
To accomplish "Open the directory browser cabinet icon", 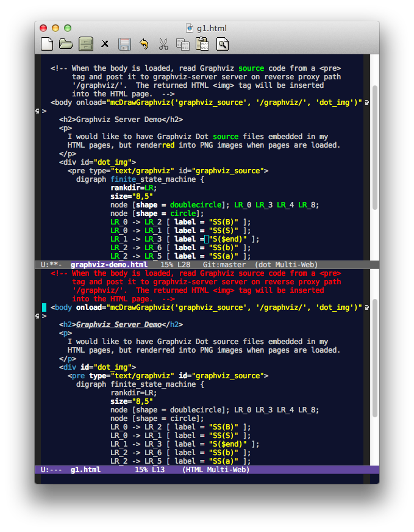I will 86,44.
